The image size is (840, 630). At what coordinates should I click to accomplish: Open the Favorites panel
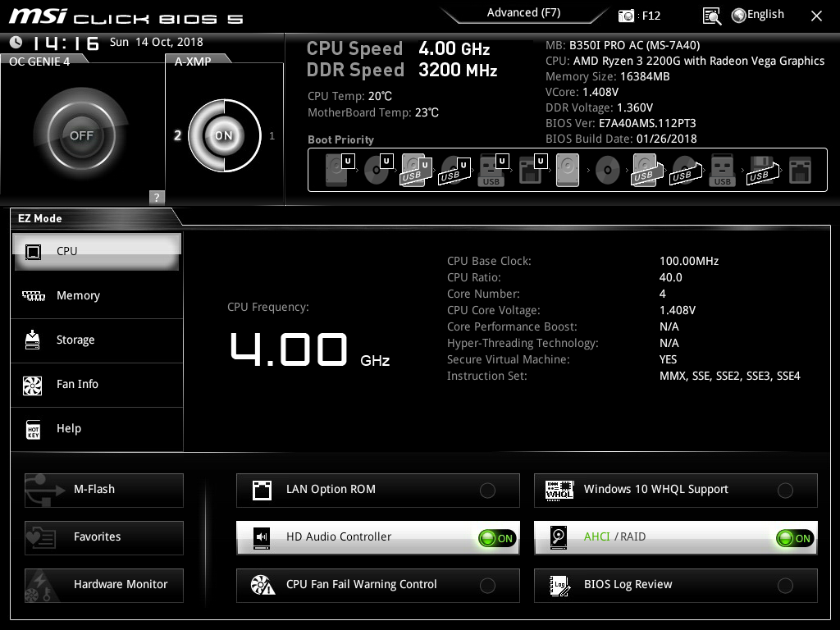click(x=104, y=538)
